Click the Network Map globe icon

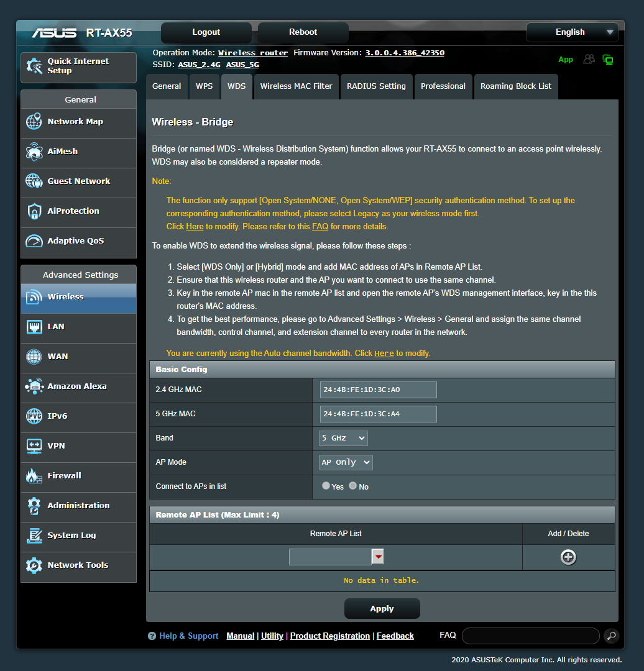pos(34,122)
